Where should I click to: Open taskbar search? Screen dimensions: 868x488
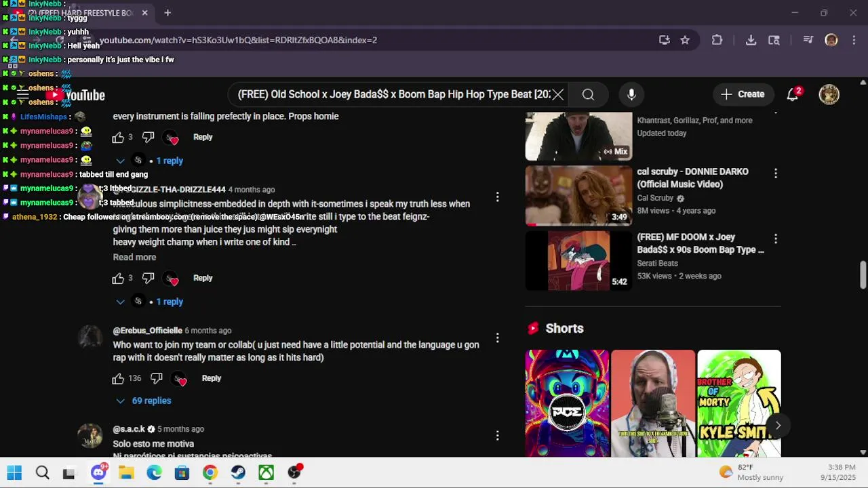tap(42, 472)
